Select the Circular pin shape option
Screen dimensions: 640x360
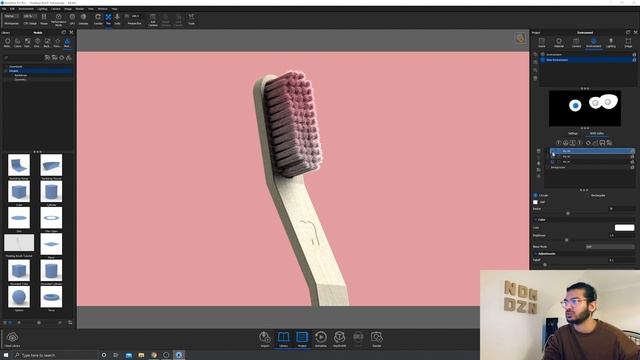(536, 196)
